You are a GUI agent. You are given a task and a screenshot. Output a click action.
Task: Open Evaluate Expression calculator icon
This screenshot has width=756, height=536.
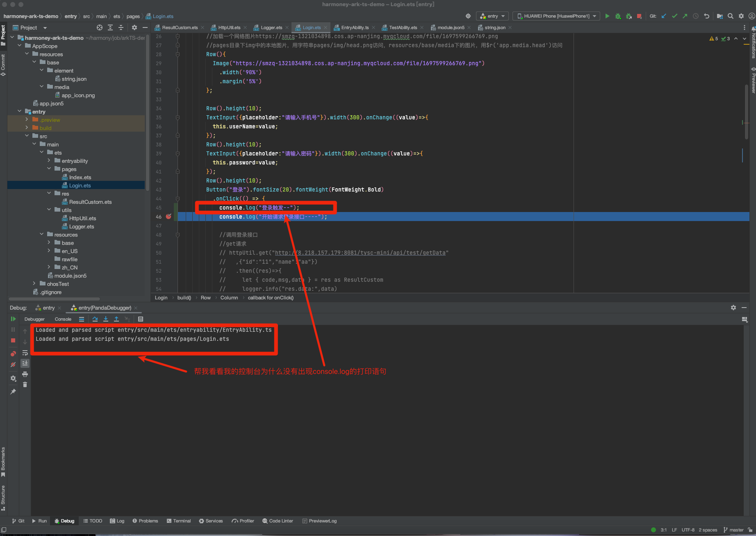[141, 319]
